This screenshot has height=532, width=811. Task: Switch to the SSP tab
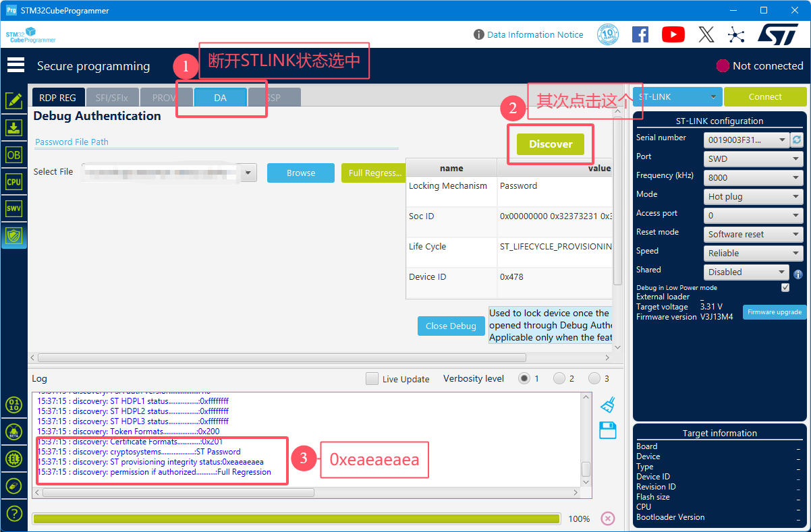[x=274, y=97]
